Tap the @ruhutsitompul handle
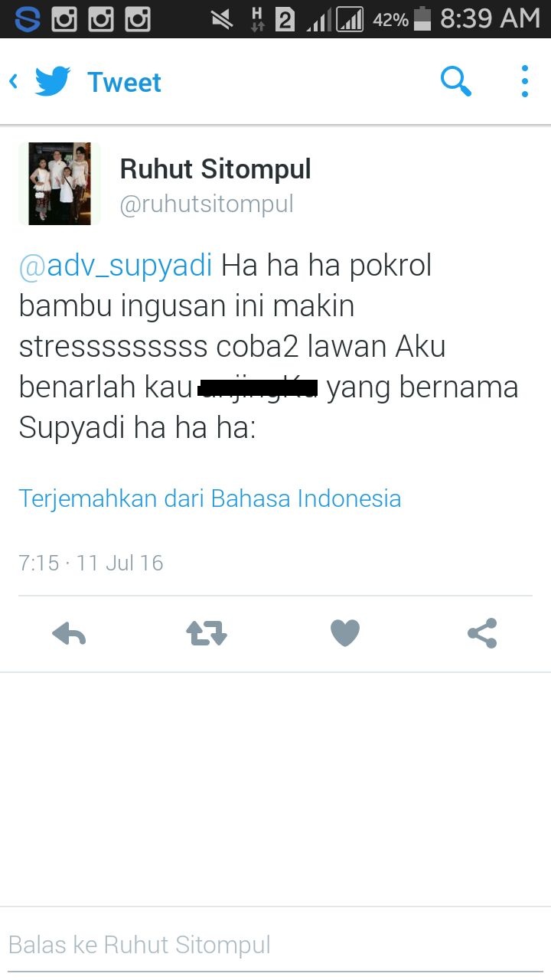 click(x=207, y=204)
